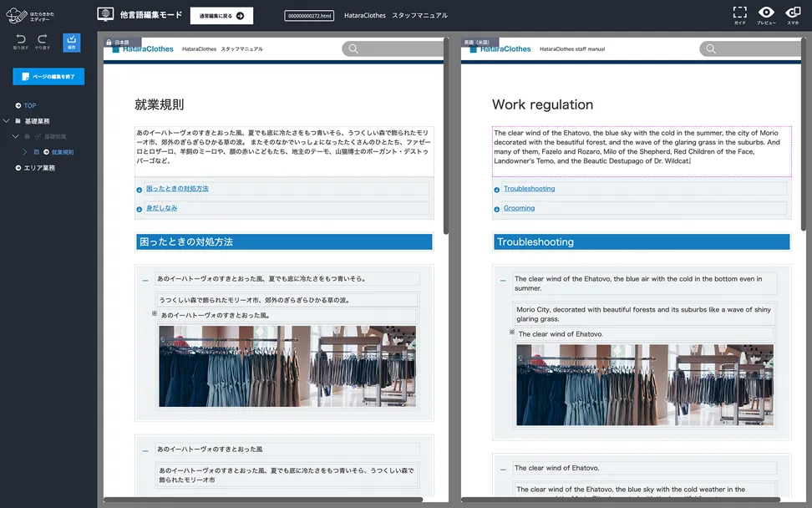Image resolution: width=812 pixels, height=508 pixels.
Task: Open the Grooming link in the English pane
Action: coord(519,208)
